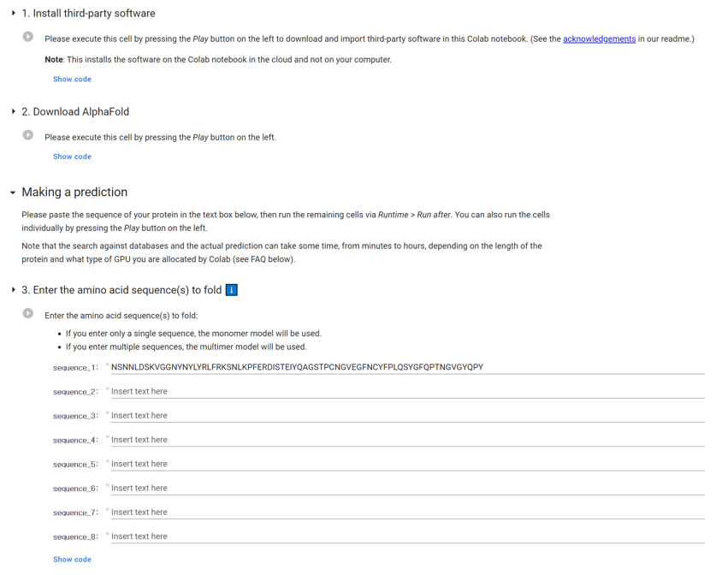
Task: Click the '3. Enter the amino acid sequence(s) to fold' heading
Action: 121,290
